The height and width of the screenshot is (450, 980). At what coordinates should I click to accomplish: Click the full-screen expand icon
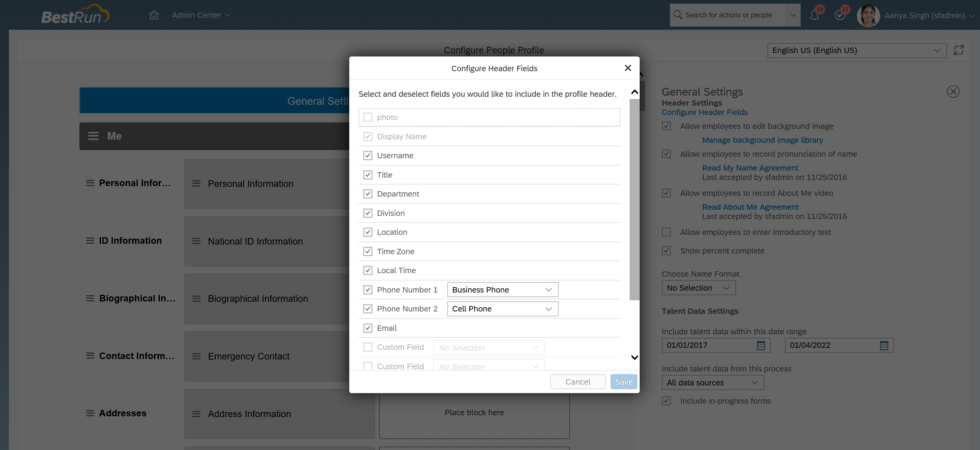pos(959,50)
